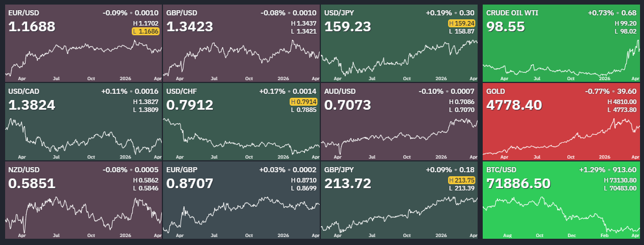Click the highlighted USD/JPY high 159.24 badge

[462, 23]
